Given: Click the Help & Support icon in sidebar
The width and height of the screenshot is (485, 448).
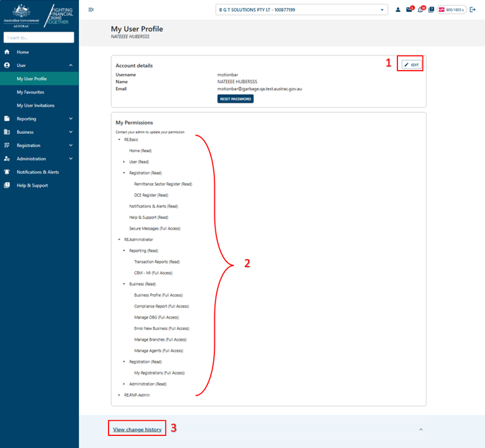Looking at the screenshot, I should [7, 185].
